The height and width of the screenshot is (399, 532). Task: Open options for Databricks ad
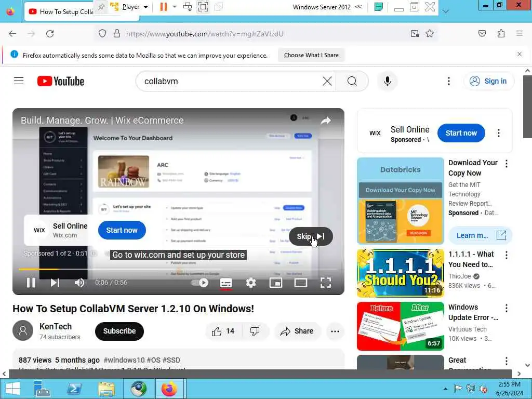(x=506, y=164)
